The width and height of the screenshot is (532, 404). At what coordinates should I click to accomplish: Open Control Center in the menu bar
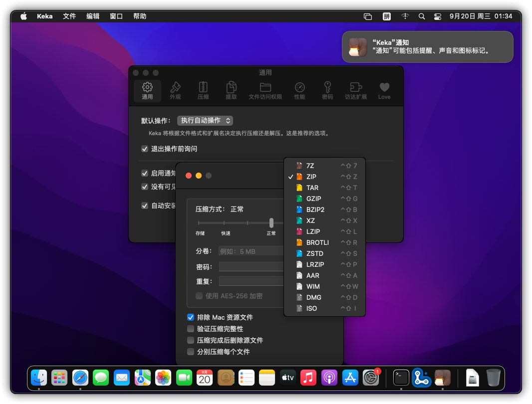(x=438, y=16)
